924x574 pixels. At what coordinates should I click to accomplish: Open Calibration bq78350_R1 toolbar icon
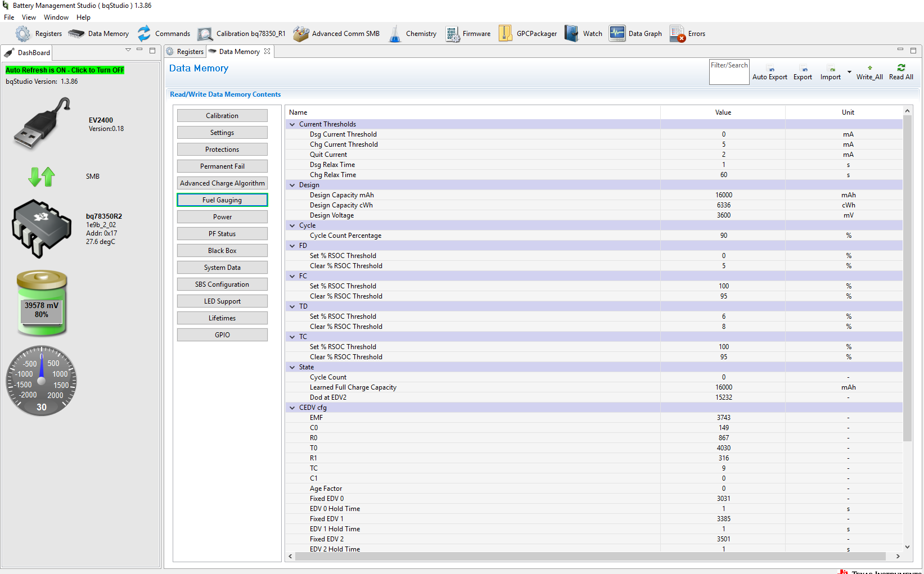[205, 34]
